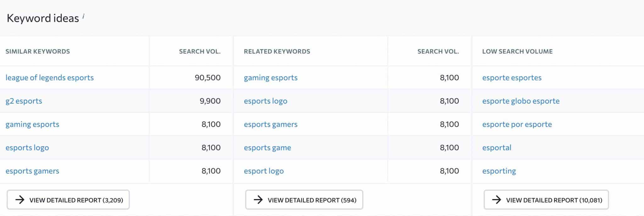644x216 pixels.
Task: Select the esportal keyword link
Action: point(496,147)
